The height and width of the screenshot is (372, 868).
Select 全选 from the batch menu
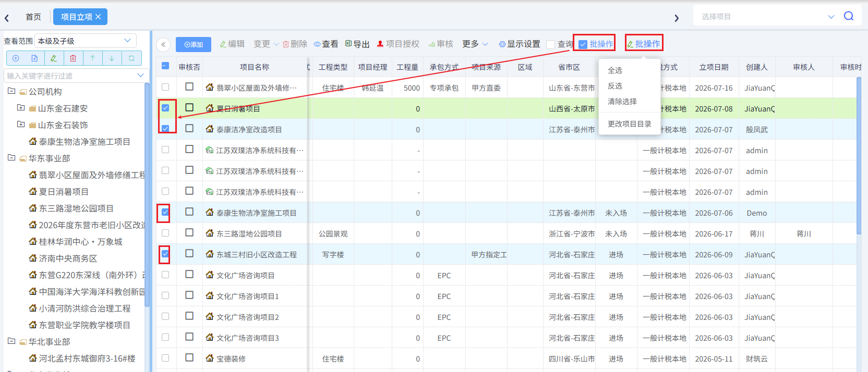(x=615, y=70)
